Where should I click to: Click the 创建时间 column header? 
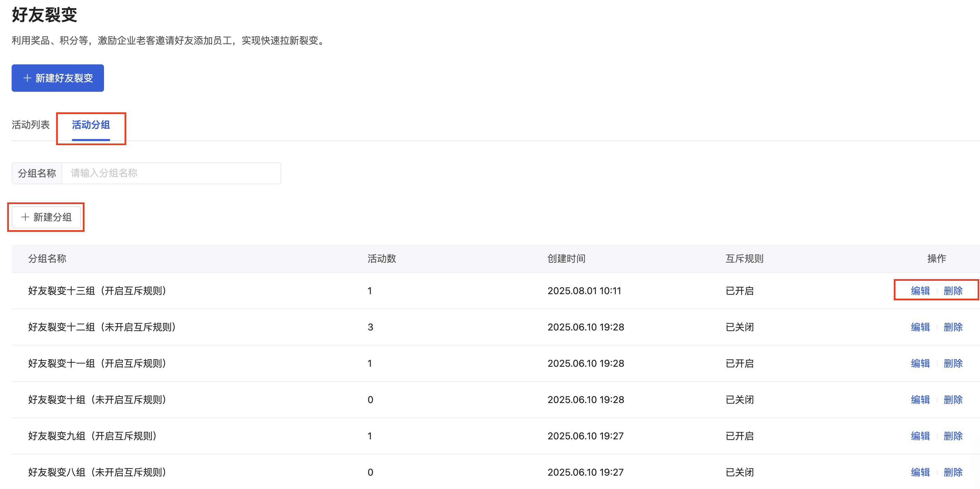click(x=566, y=259)
